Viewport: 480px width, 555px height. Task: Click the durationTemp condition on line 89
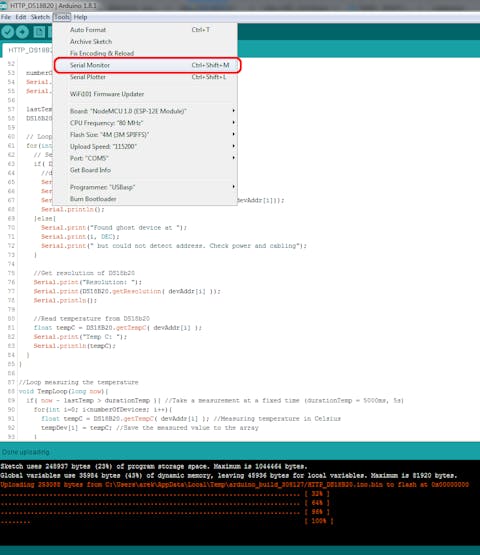click(x=93, y=400)
